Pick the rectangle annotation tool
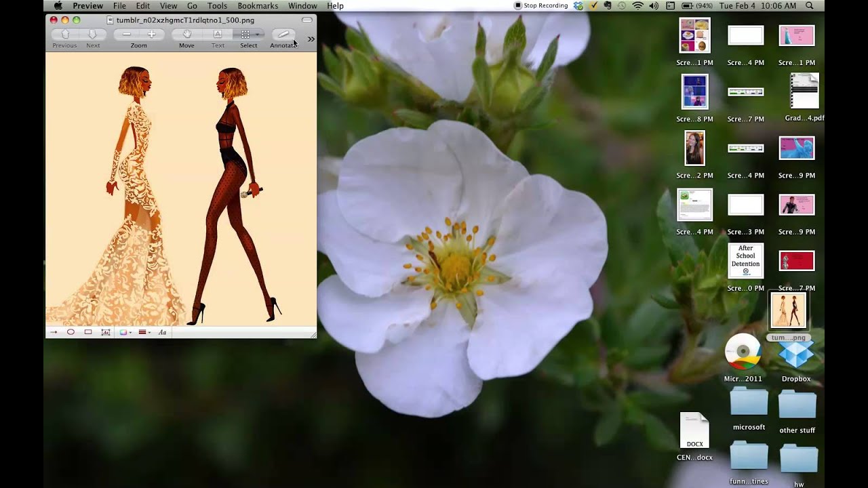Viewport: 868px width, 488px height. (x=88, y=332)
